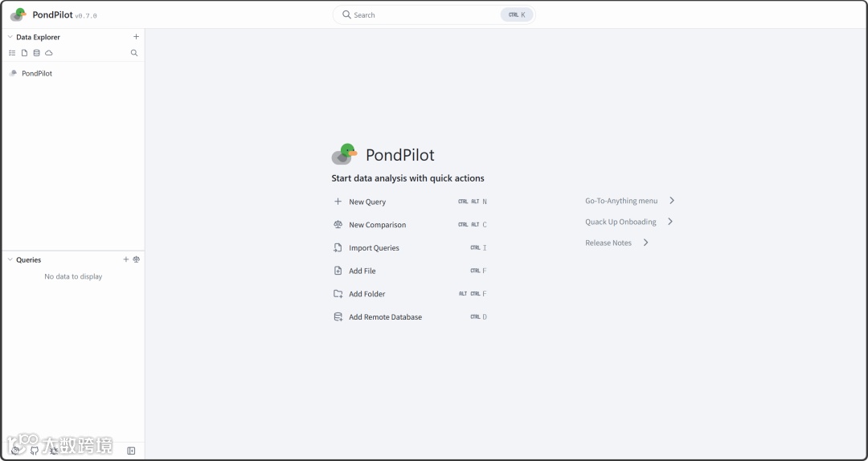Choose Add Folder quick action
This screenshot has width=868, height=461.
410,294
